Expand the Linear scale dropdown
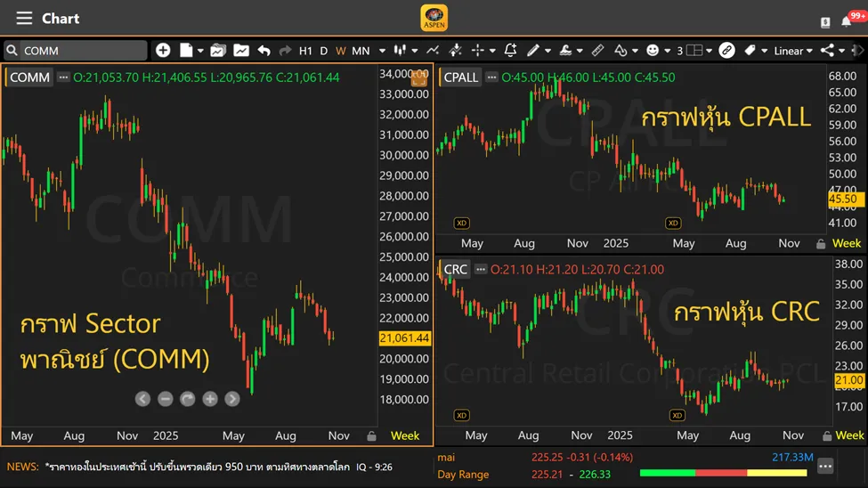Screen dimensions: 868x488 (794, 51)
